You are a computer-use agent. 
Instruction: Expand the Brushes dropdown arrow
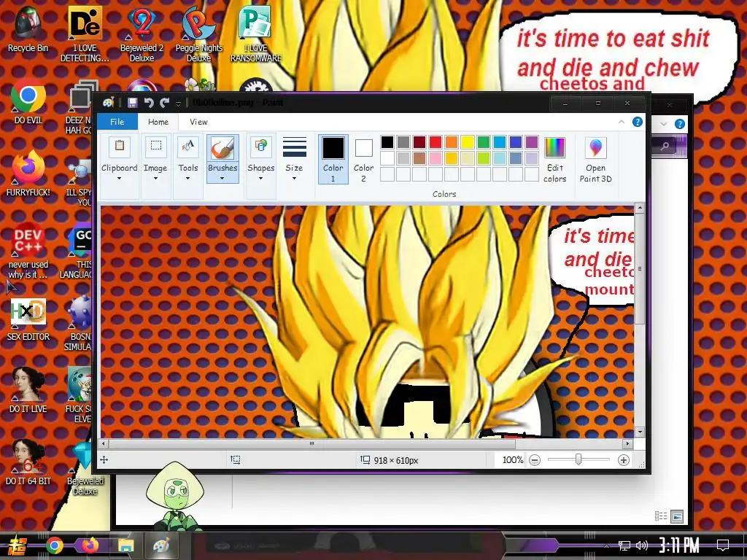pos(222,179)
